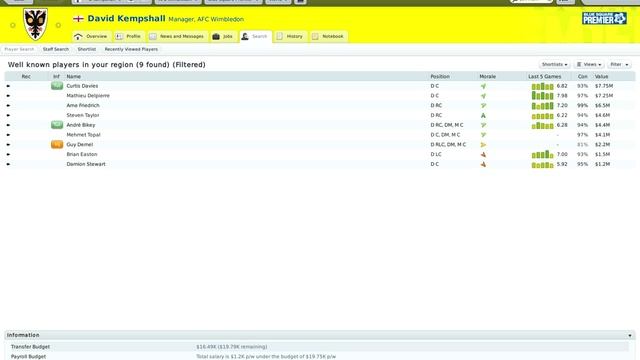Click the England flag beside David Kempshall
This screenshot has height=360, width=640.
click(78, 19)
